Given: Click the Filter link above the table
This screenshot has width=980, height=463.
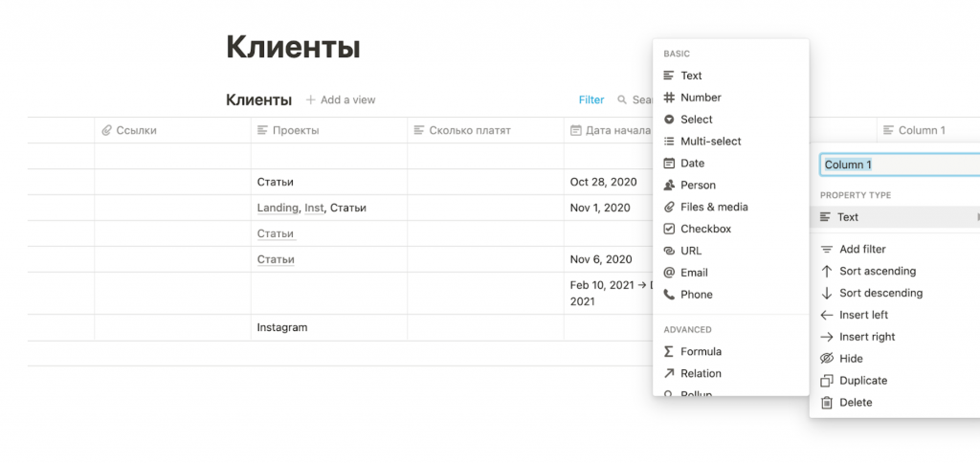Looking at the screenshot, I should point(591,99).
